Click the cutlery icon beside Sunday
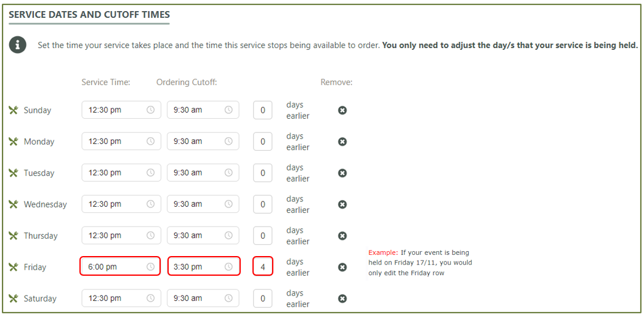 point(14,110)
